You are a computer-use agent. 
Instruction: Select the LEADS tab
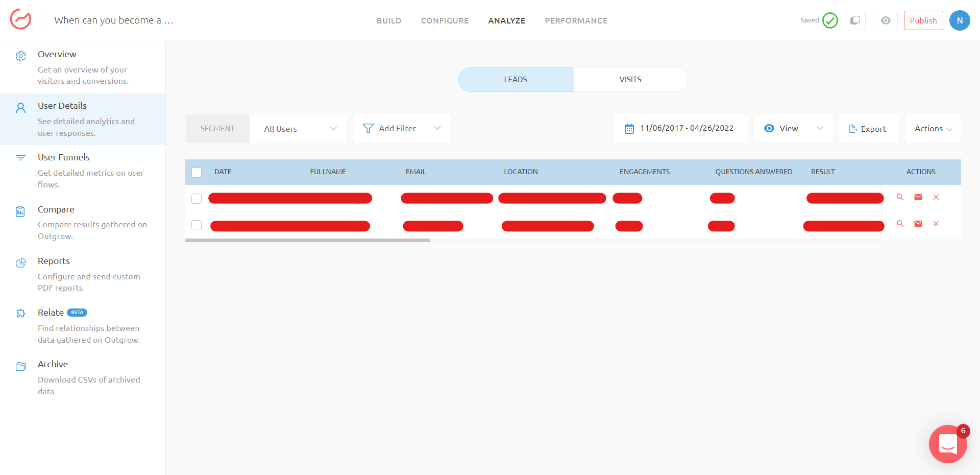click(x=516, y=80)
